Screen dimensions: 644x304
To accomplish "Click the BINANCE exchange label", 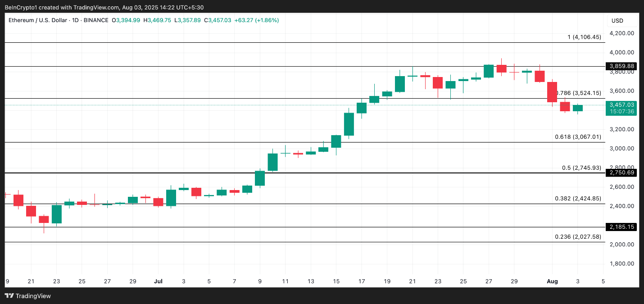I will [96, 20].
